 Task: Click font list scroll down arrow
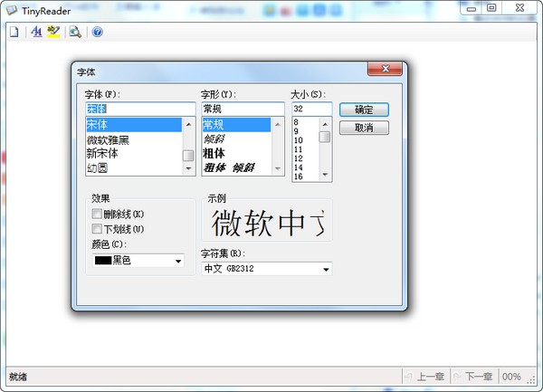(189, 168)
